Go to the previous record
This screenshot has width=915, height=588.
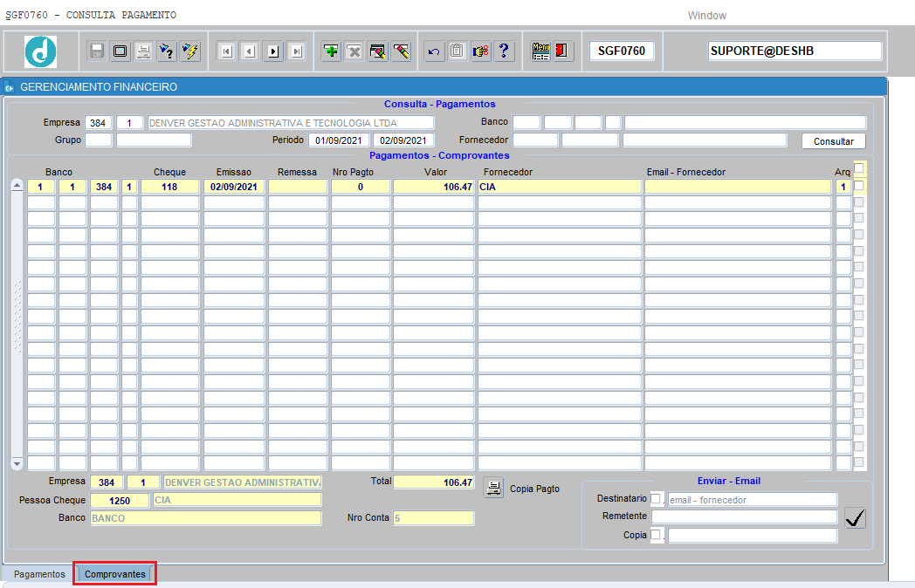pyautogui.click(x=250, y=51)
